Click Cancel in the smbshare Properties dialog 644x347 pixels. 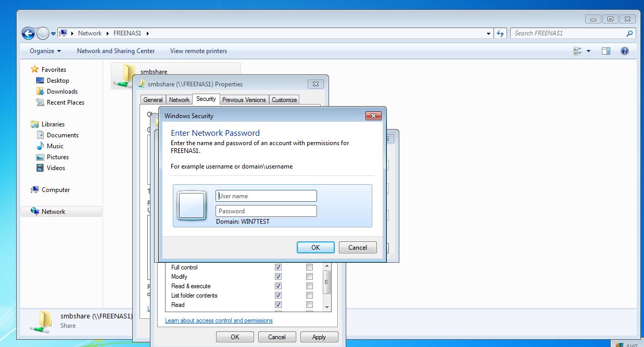277,337
